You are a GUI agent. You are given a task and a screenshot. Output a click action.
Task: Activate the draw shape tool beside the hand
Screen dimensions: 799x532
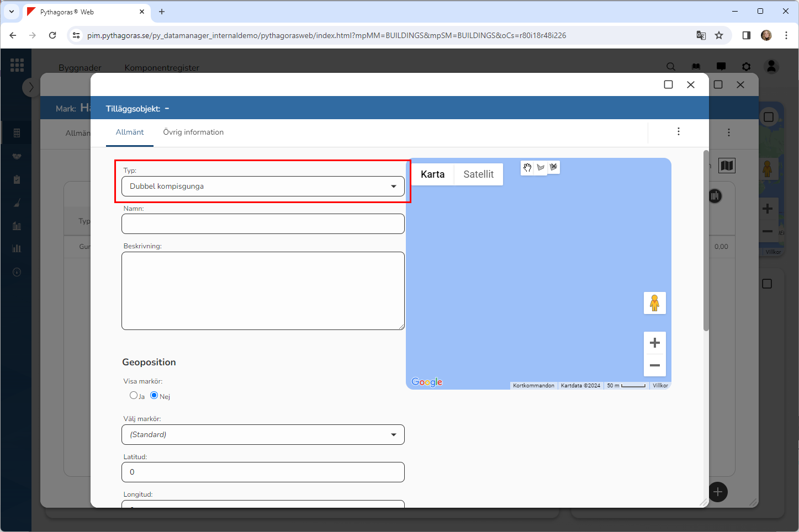point(541,168)
